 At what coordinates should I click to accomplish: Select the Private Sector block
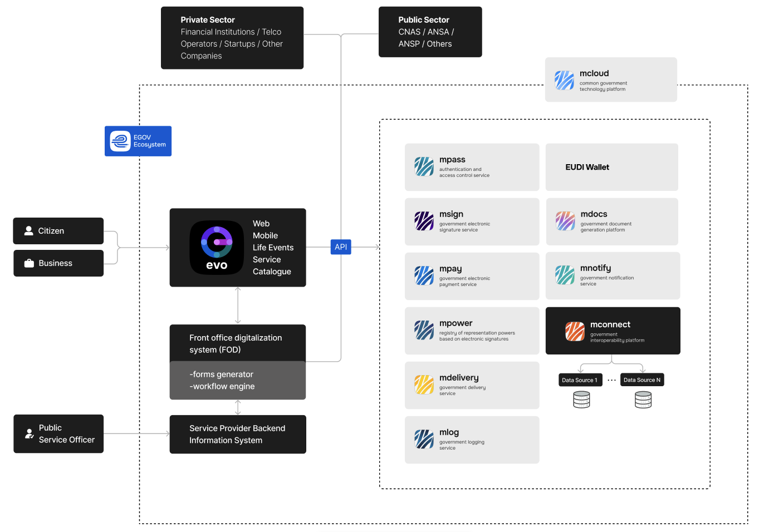[x=232, y=37]
